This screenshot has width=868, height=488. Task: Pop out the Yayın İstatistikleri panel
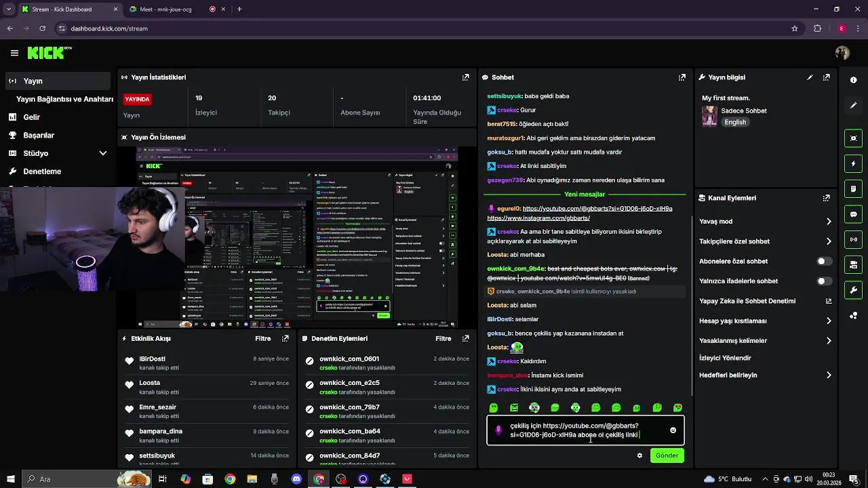point(465,77)
